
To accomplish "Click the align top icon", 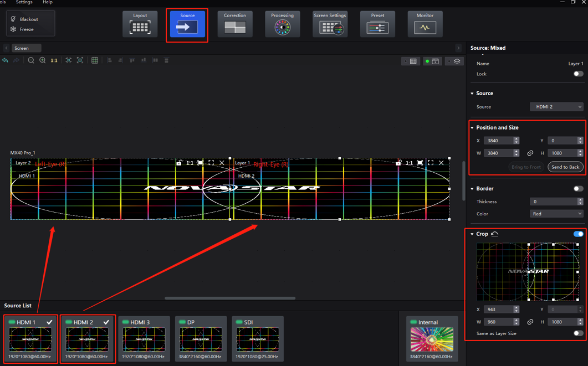I will point(132,60).
